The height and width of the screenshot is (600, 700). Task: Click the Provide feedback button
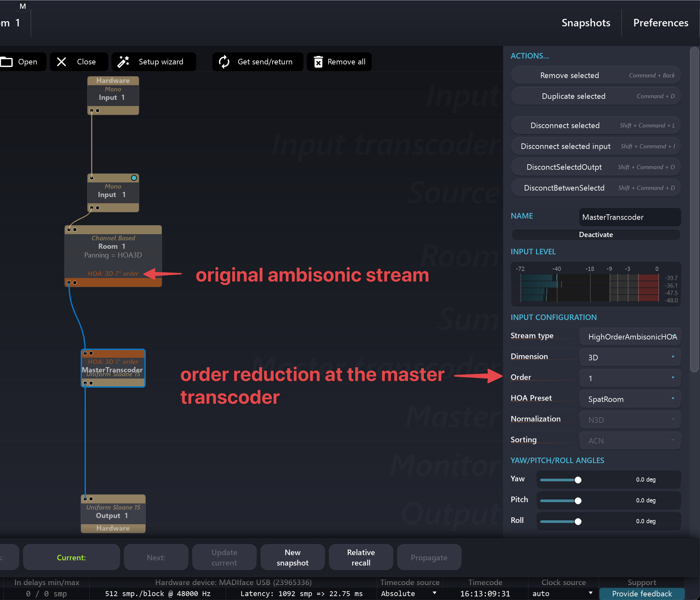[641, 593]
